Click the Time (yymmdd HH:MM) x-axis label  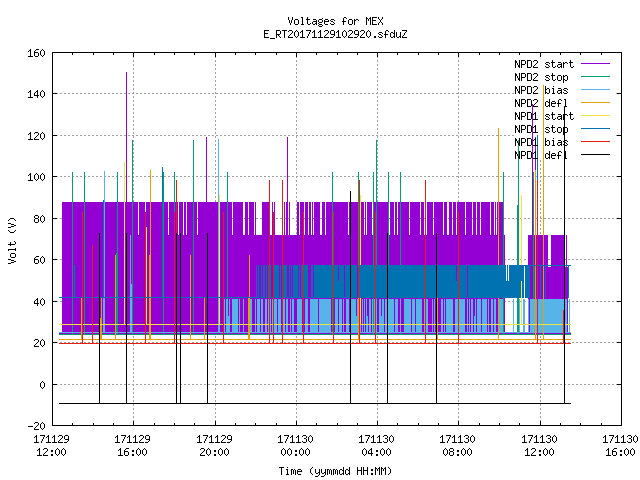coord(335,471)
